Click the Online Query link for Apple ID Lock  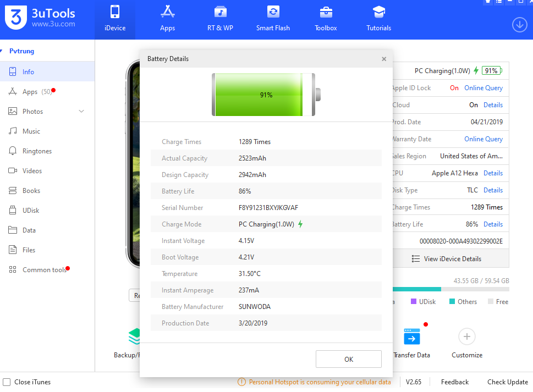point(483,88)
